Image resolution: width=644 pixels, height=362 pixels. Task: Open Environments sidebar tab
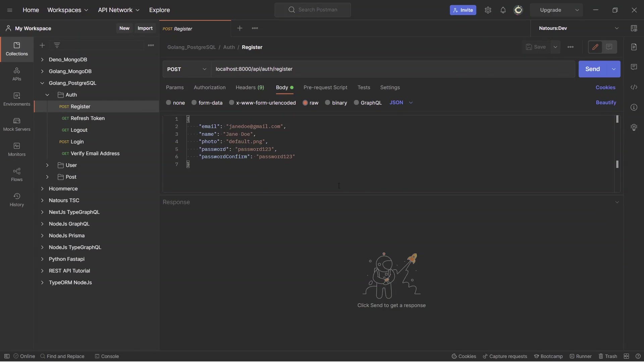click(x=17, y=100)
